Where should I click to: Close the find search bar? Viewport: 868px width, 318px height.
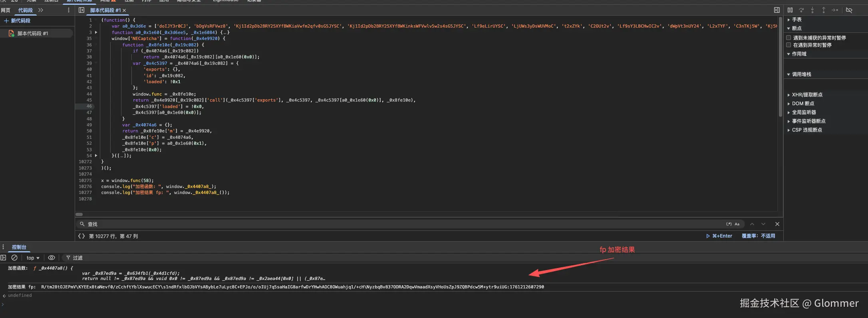[x=777, y=224]
